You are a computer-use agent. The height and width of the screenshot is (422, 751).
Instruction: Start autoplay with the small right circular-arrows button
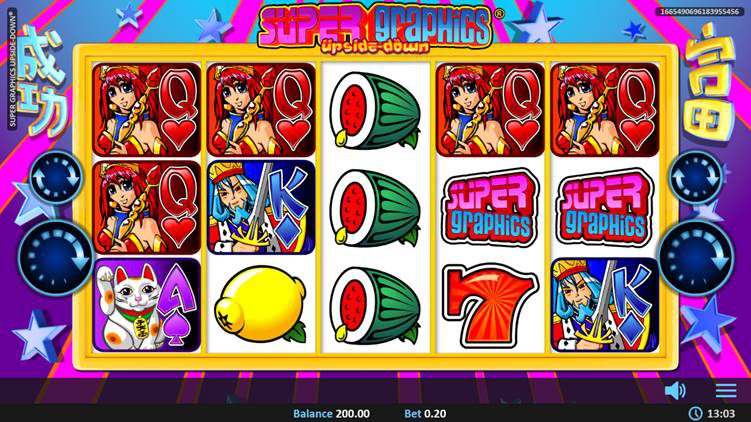click(695, 178)
